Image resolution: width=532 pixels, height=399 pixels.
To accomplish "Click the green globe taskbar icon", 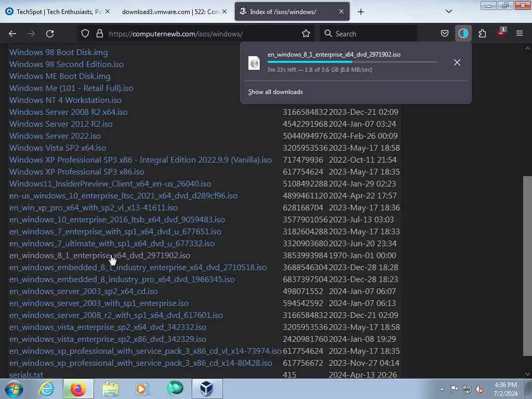I will pyautogui.click(x=175, y=388).
